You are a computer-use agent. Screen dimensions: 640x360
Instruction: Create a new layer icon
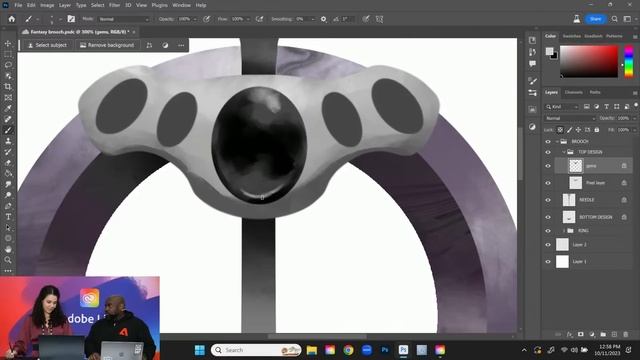point(614,334)
